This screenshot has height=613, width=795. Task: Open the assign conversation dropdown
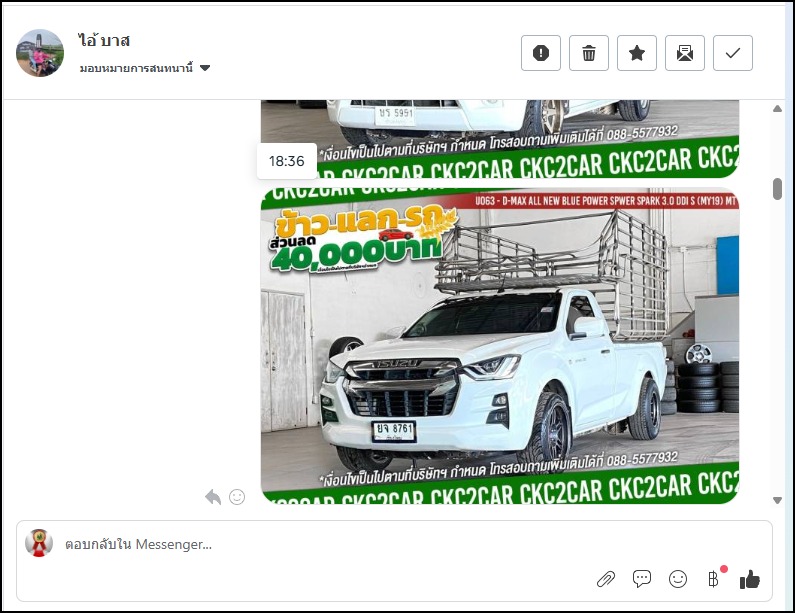click(145, 68)
